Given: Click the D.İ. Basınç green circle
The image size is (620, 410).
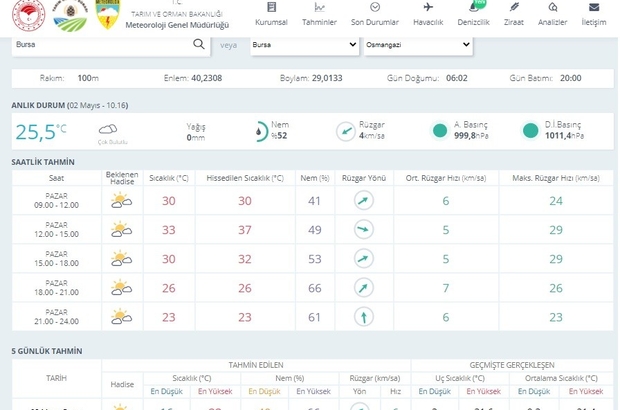Looking at the screenshot, I should tap(531, 131).
